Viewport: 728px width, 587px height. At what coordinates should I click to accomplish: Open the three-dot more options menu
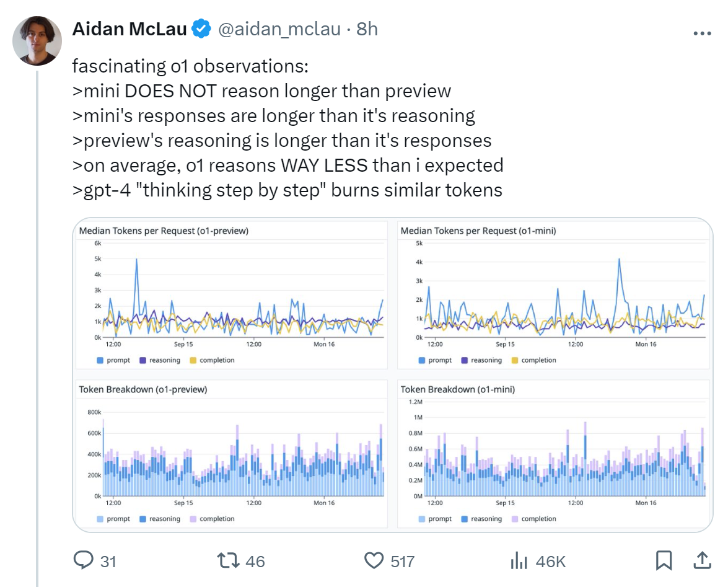[701, 33]
